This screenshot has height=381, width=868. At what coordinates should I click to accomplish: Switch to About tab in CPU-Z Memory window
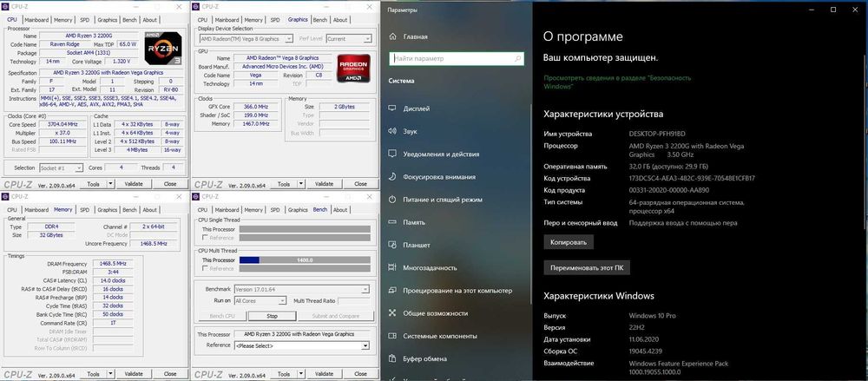pos(149,210)
